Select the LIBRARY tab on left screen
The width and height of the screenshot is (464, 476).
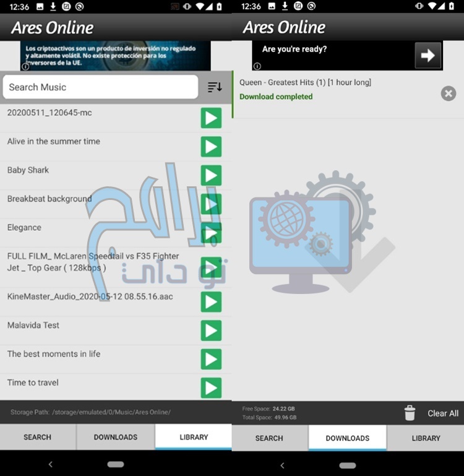(x=194, y=437)
